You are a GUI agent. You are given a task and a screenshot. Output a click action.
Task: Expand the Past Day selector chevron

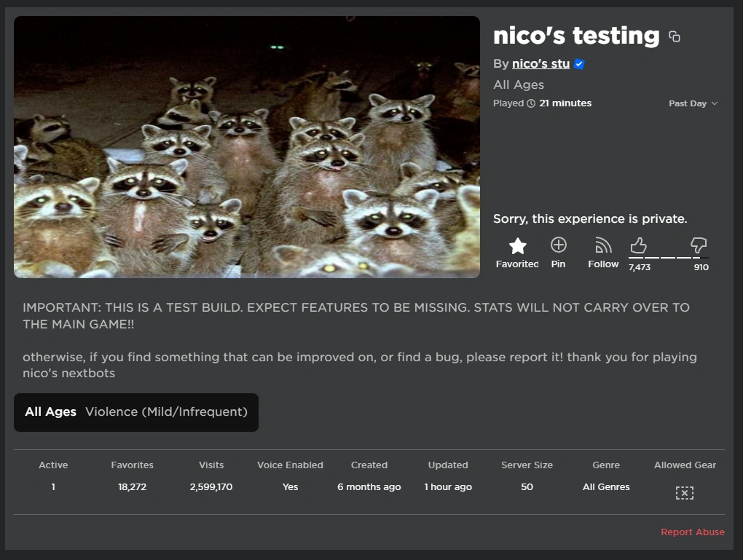click(x=713, y=103)
